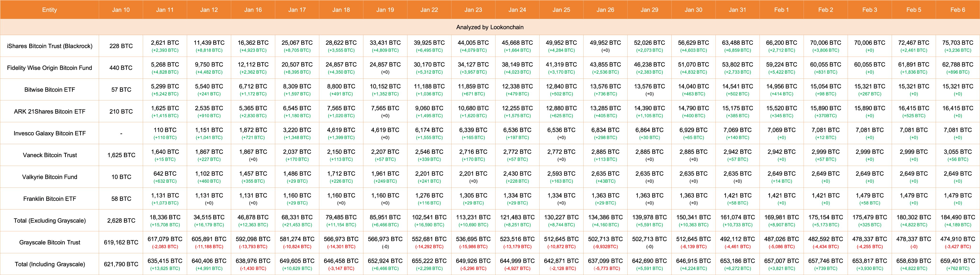Click the cell showing 68,331 BTC
The width and height of the screenshot is (980, 275).
coord(297,220)
